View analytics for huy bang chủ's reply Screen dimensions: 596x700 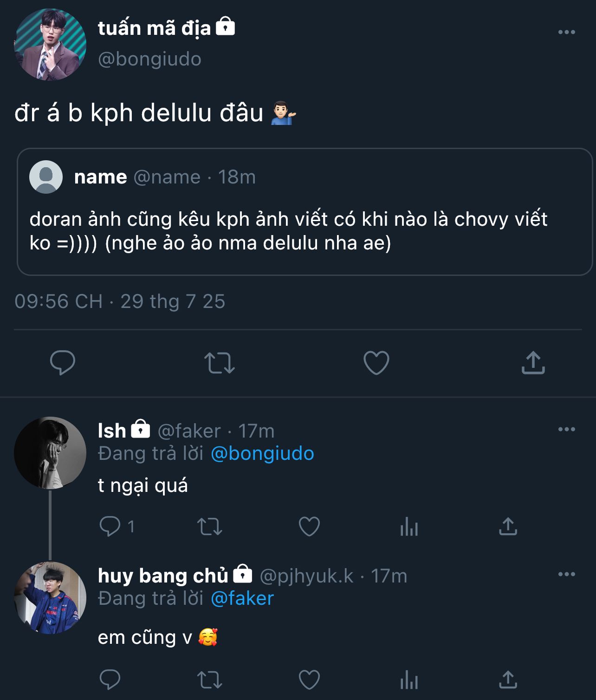point(409,680)
